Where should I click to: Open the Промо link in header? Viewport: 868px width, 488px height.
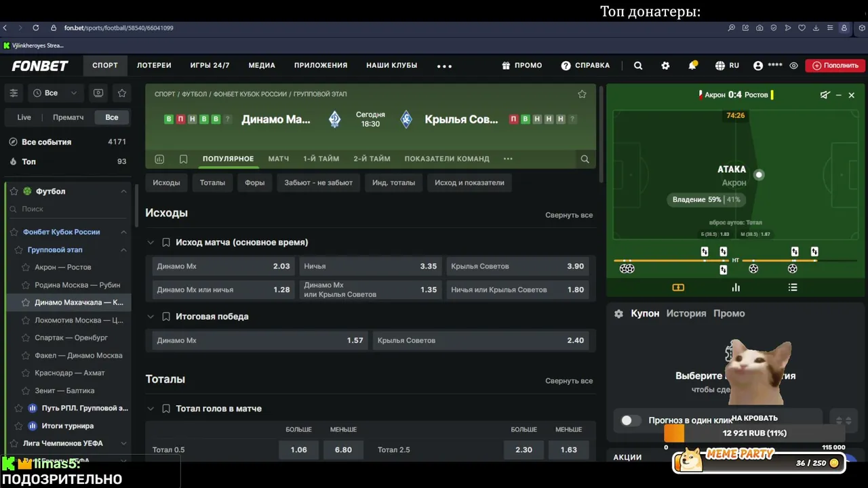tap(521, 66)
